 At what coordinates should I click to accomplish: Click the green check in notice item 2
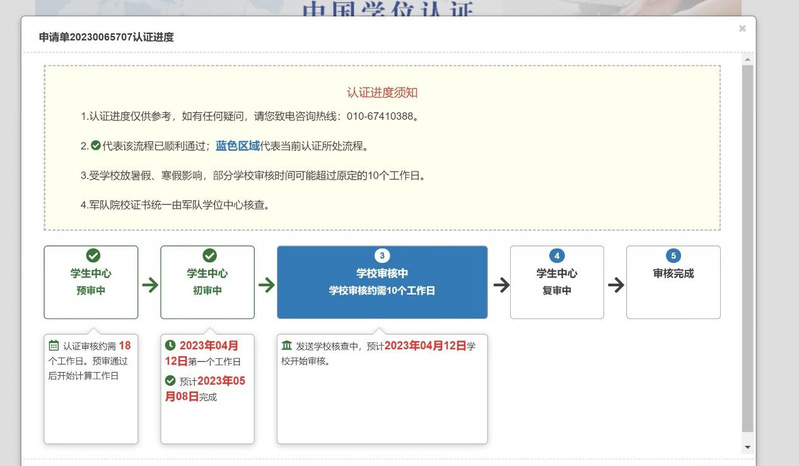pos(96,146)
